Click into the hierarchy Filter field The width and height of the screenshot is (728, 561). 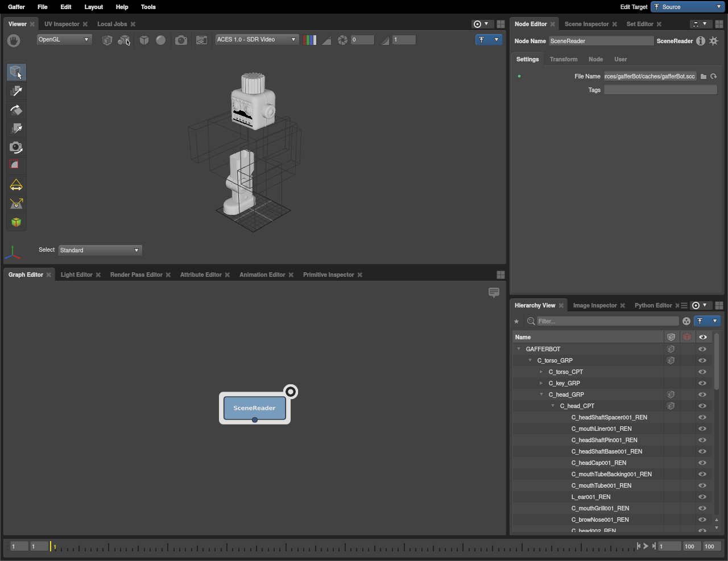coord(607,321)
